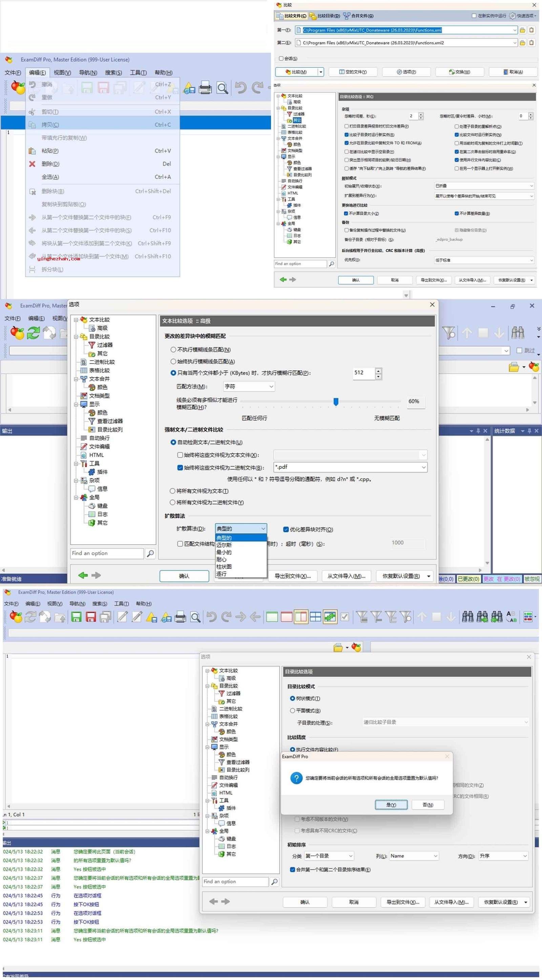Click the red delete X icon in the edit menu
The width and height of the screenshot is (542, 980).
tap(33, 164)
